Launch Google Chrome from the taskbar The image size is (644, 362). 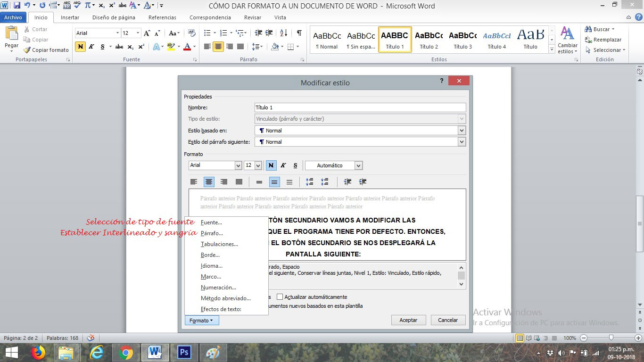125,352
